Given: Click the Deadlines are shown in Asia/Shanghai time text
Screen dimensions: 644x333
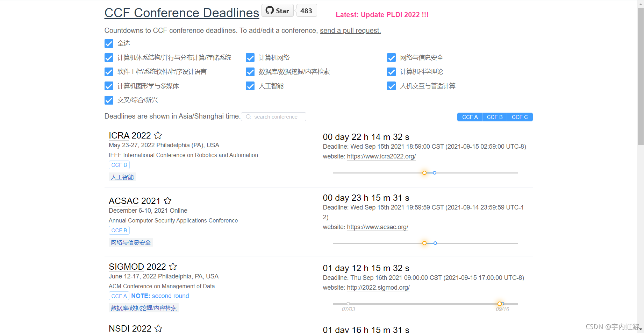Looking at the screenshot, I should tap(172, 116).
